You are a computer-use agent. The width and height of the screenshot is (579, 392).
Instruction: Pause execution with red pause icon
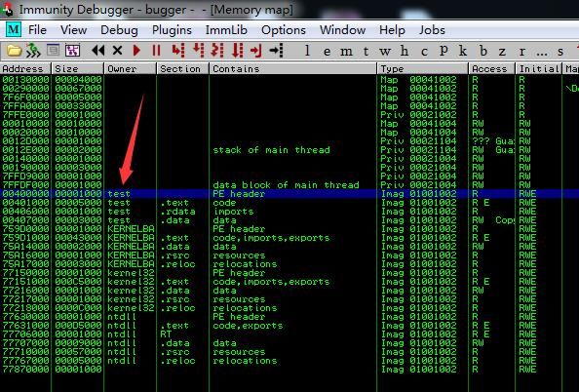[157, 51]
